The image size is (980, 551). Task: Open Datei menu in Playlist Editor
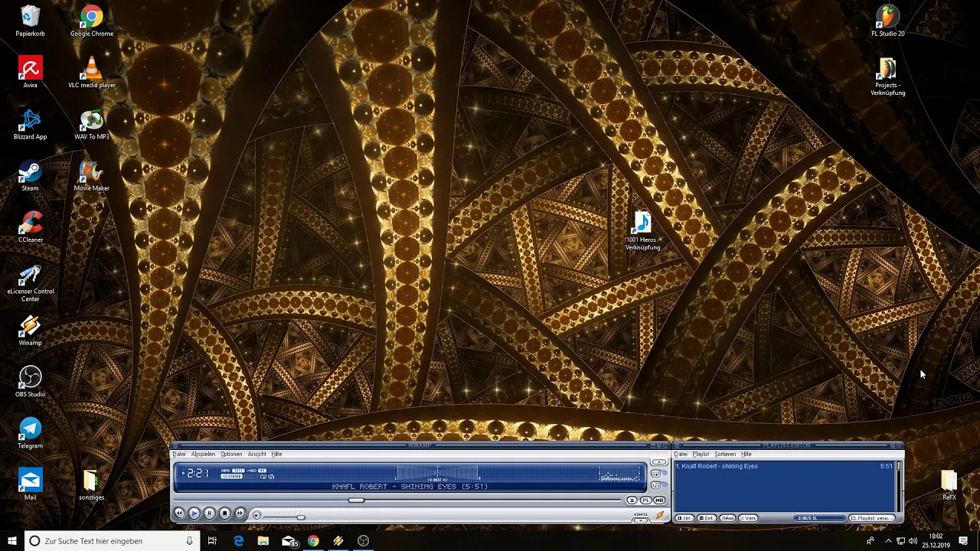[x=681, y=454]
